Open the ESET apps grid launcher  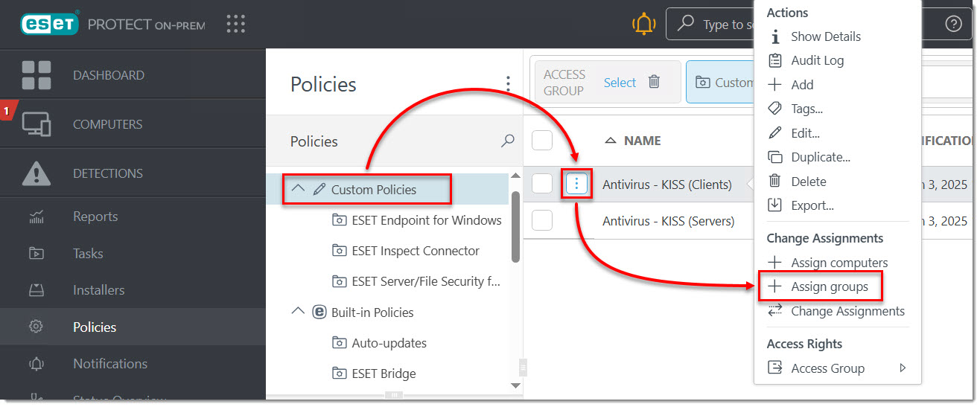pos(236,24)
